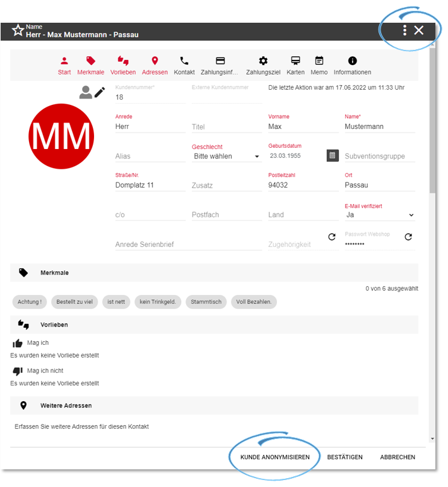
Task: Click the Land input field
Action: (x=303, y=215)
